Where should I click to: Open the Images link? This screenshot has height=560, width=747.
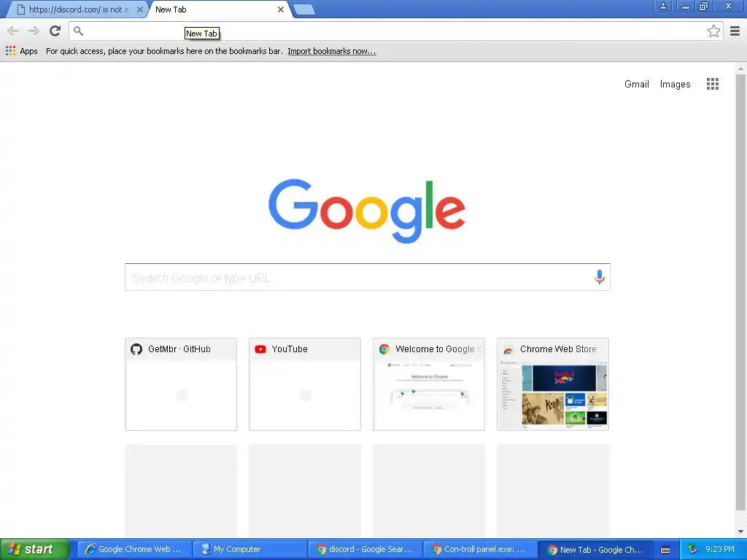(675, 84)
